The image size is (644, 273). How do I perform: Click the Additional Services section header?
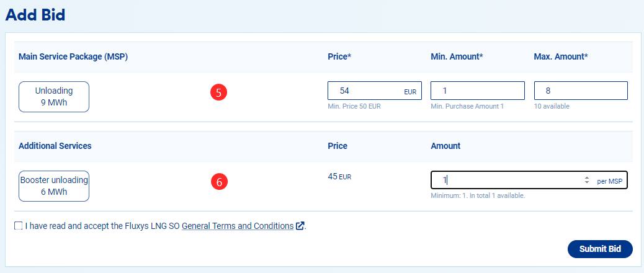(55, 146)
